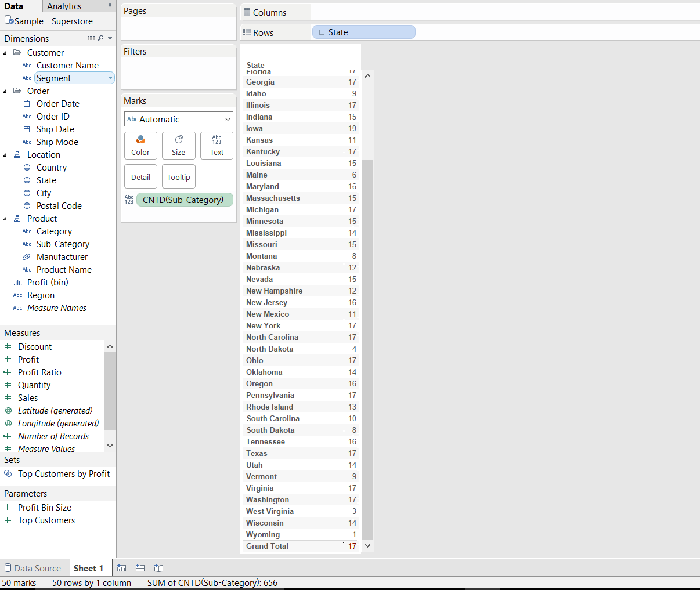Click the New Worksheet icon
The height and width of the screenshot is (590, 700).
pos(121,568)
